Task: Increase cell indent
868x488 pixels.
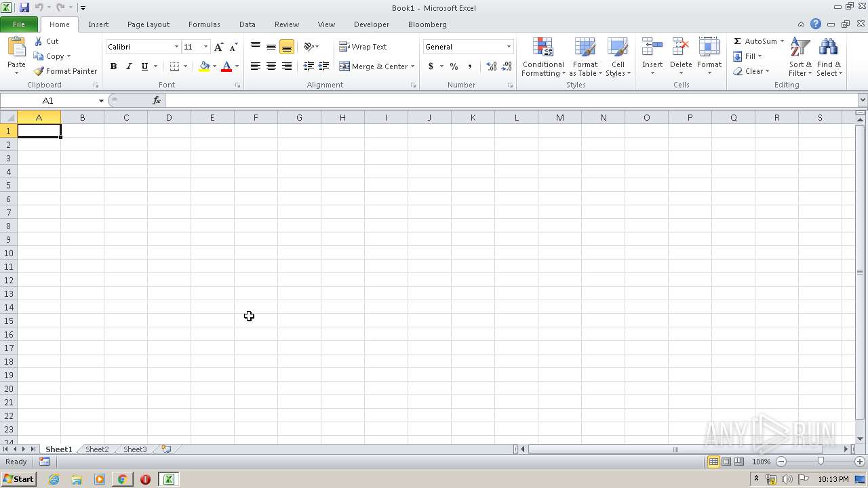Action: coord(324,66)
